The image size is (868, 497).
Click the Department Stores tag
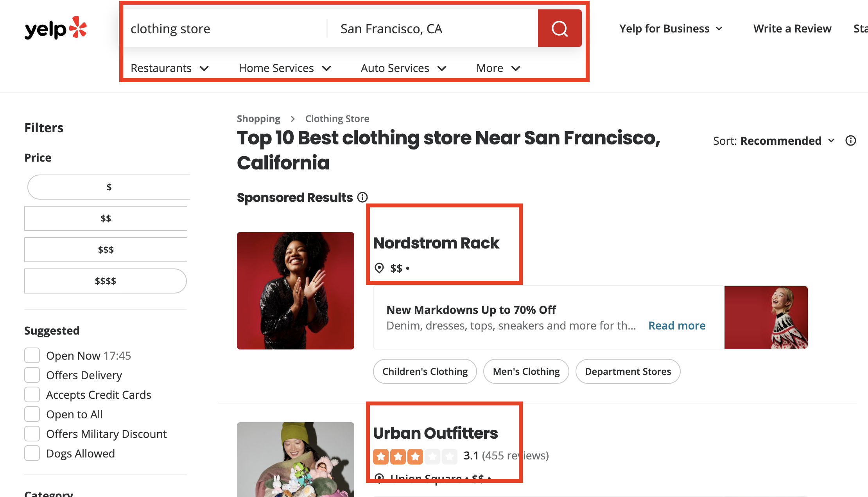coord(628,371)
